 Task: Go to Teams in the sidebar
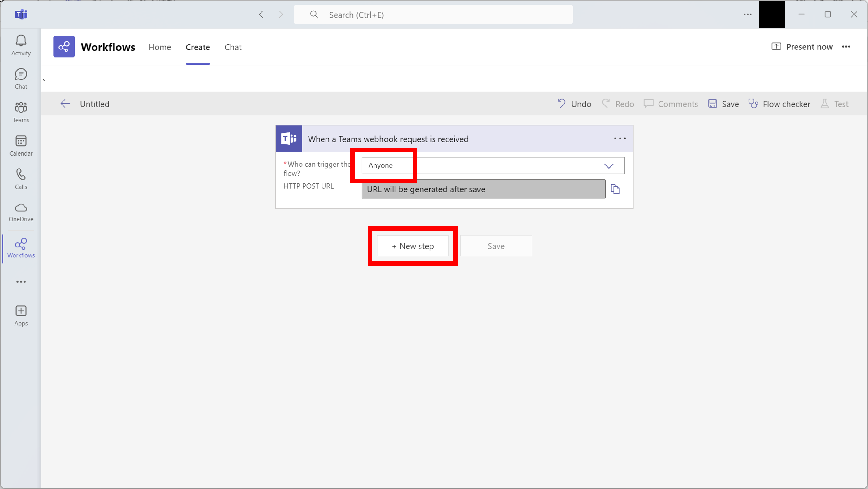21,112
